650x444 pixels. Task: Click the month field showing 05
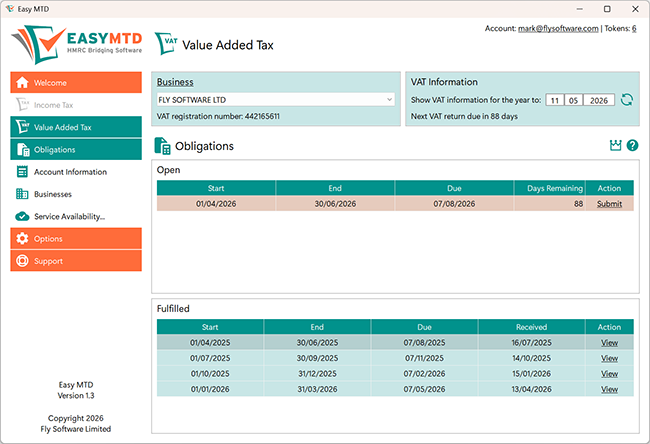(573, 100)
